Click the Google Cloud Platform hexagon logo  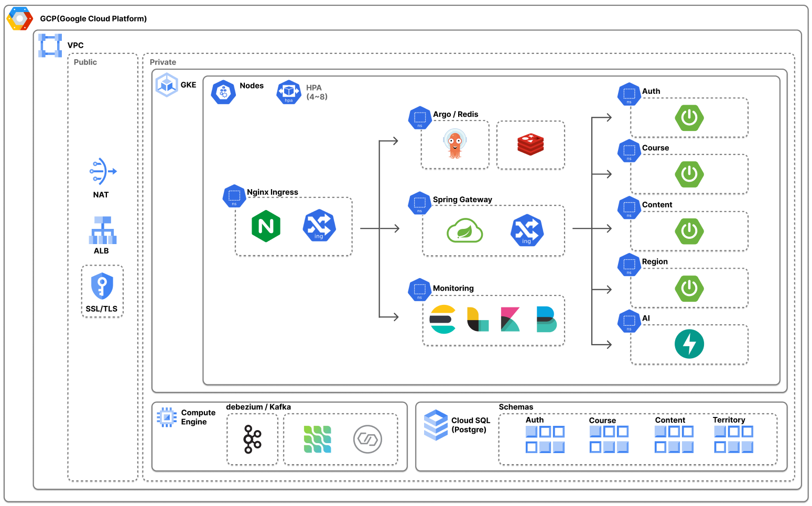click(20, 19)
